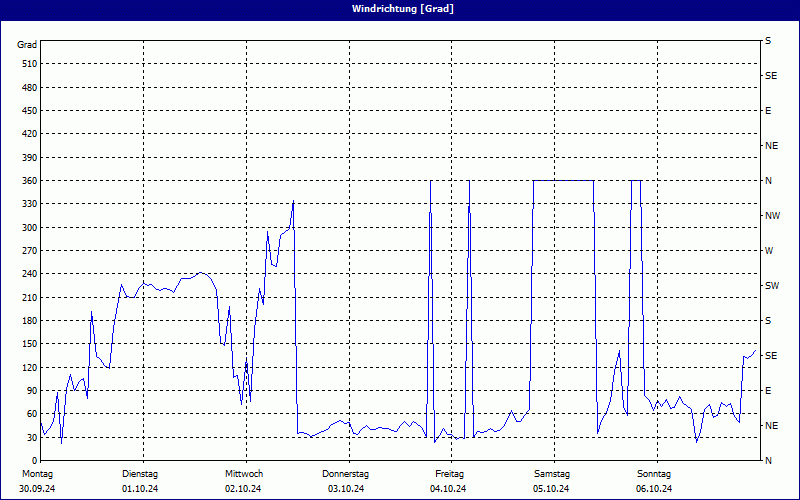
Task: Click the '02.10.24' date label
Action: 243,489
